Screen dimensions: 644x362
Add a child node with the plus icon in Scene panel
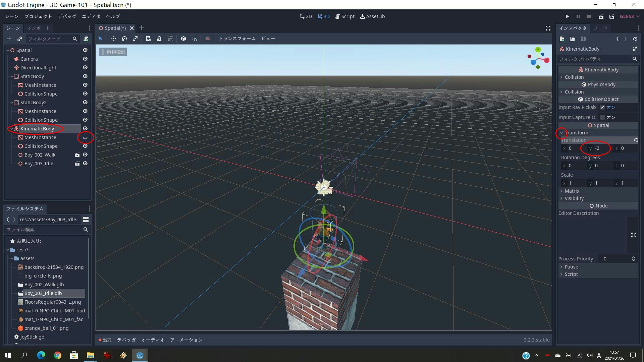[9, 39]
